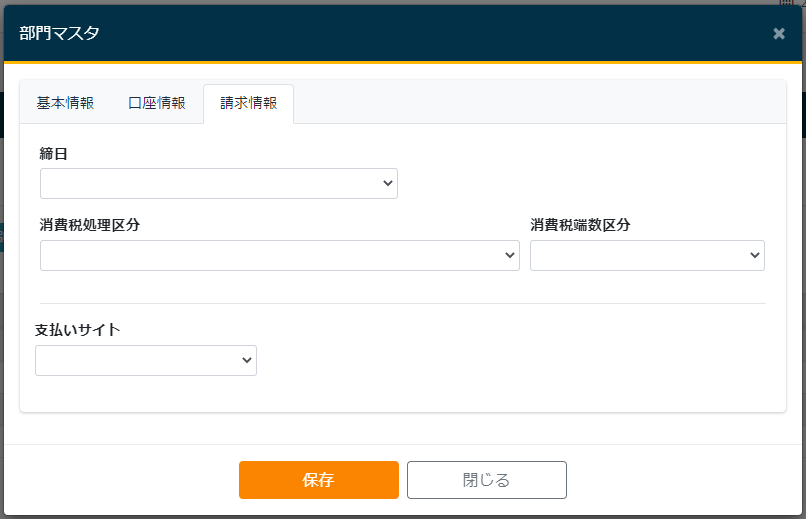
Task: Click the chevron arrow in 締日 field
Action: click(388, 184)
